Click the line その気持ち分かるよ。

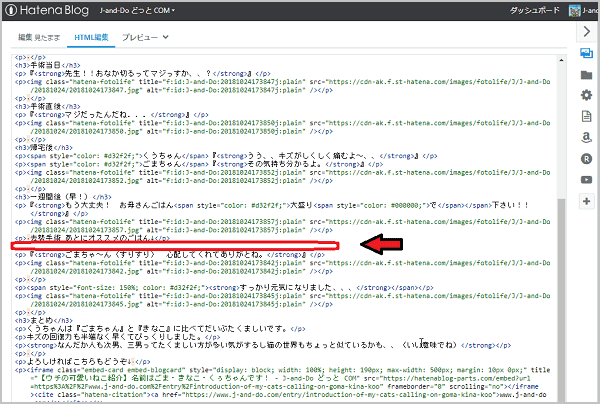coord(199,164)
